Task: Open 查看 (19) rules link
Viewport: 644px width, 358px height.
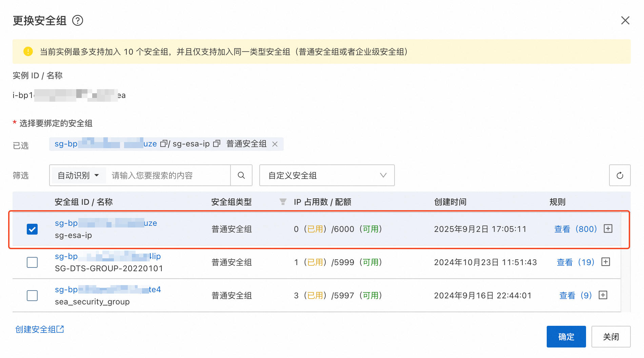Action: click(x=576, y=262)
